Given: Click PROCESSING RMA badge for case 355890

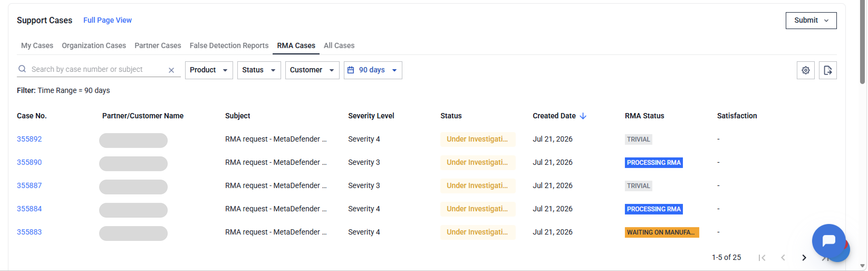Looking at the screenshot, I should click(x=654, y=163).
